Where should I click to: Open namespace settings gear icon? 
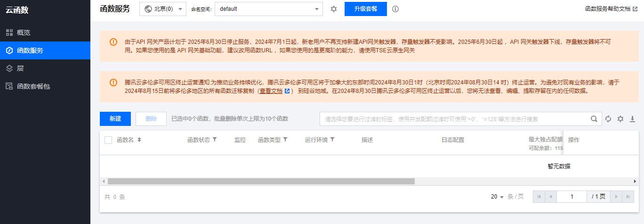334,9
